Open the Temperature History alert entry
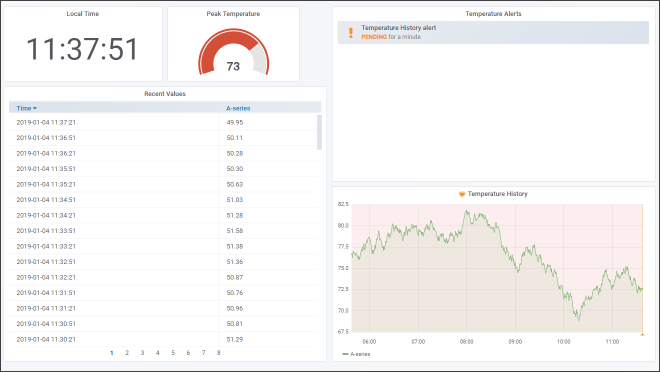The height and width of the screenshot is (372, 660). (x=493, y=32)
